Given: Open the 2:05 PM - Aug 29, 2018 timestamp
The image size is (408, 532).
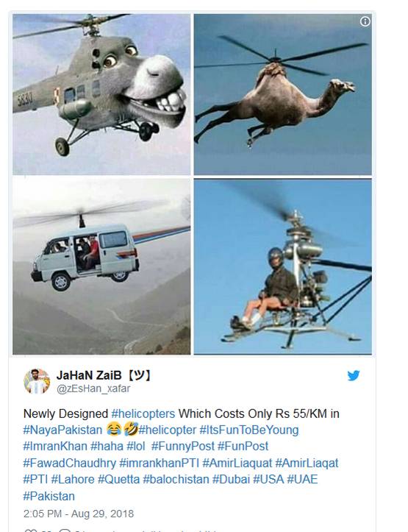Looking at the screenshot, I should tap(79, 514).
